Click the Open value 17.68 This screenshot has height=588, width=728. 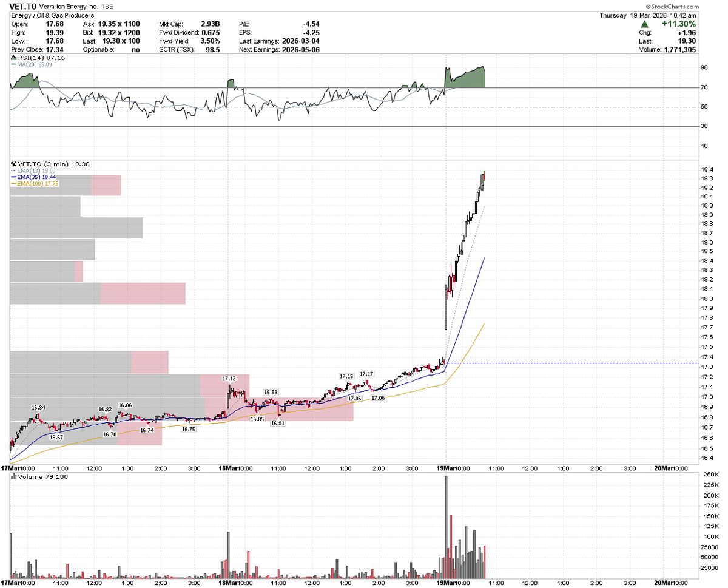click(56, 24)
